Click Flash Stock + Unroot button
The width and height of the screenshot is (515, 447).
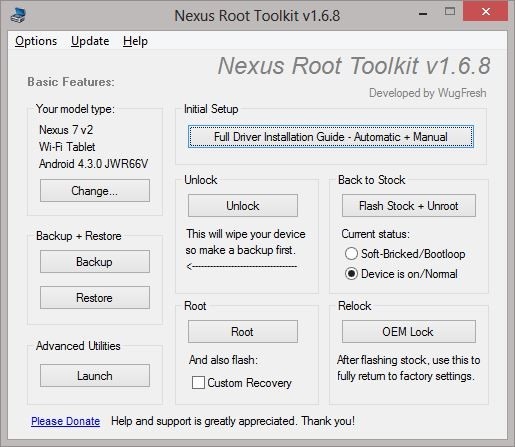point(409,206)
